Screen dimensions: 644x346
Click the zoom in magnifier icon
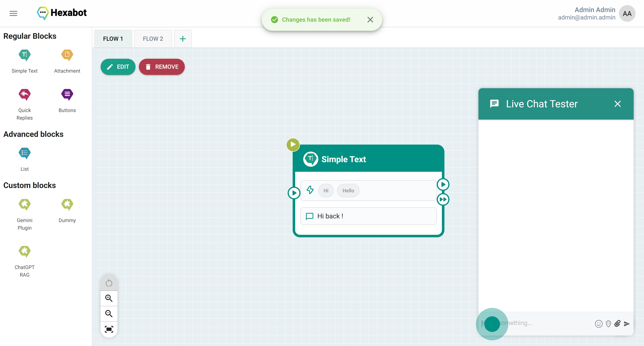pyautogui.click(x=109, y=298)
